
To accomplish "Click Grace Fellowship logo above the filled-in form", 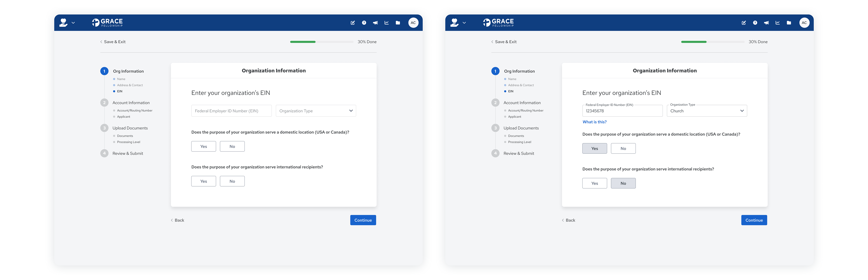I will [498, 23].
